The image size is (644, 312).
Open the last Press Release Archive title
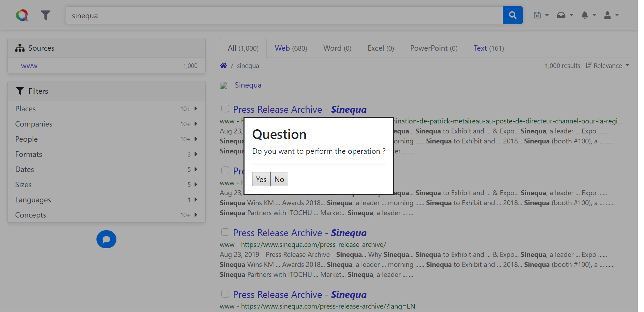300,295
